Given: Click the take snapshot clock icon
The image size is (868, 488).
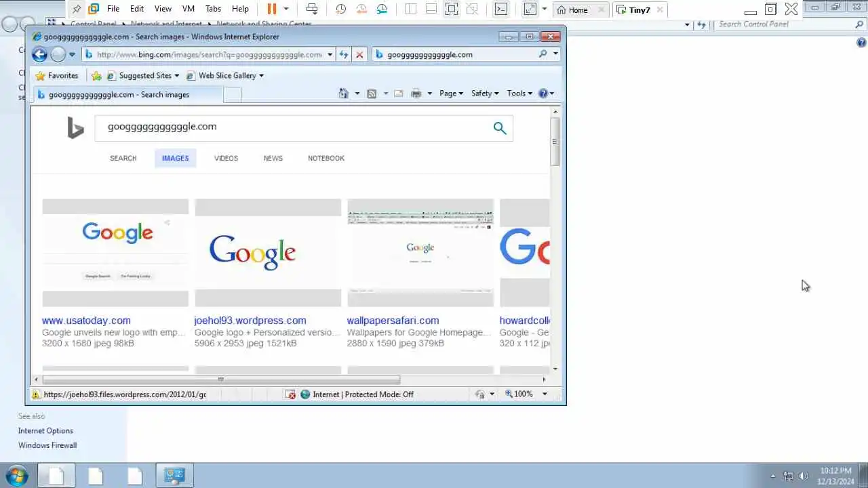Looking at the screenshot, I should pyautogui.click(x=341, y=9).
